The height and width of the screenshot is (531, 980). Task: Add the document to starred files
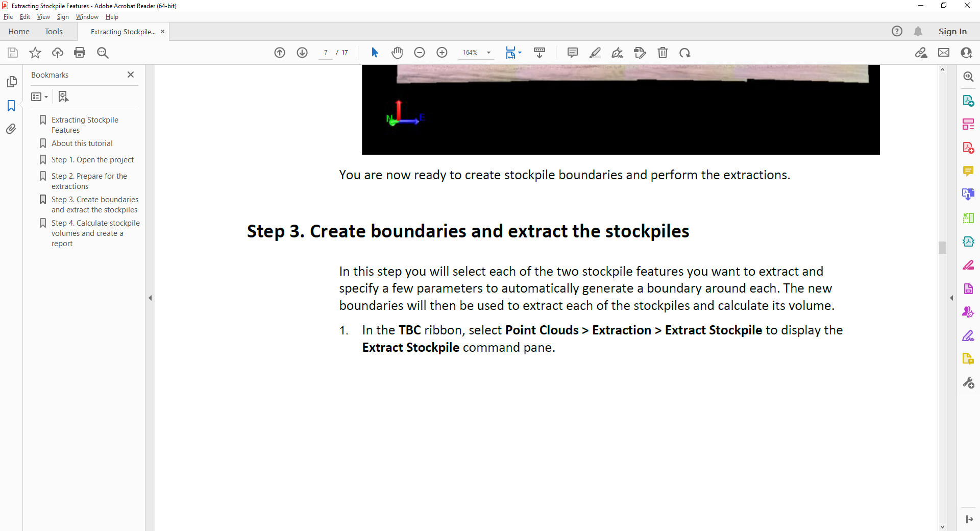(35, 53)
